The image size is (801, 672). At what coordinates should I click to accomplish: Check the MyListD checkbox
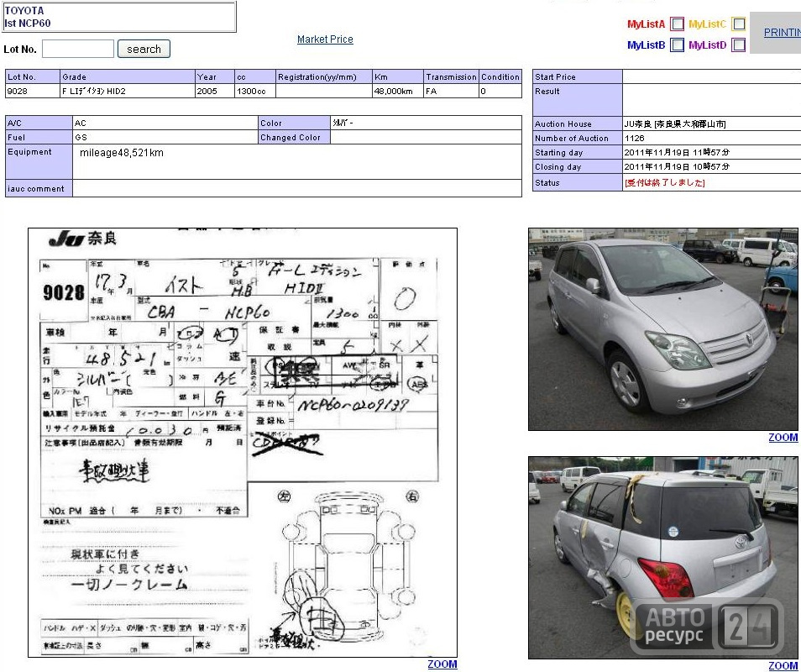click(738, 45)
